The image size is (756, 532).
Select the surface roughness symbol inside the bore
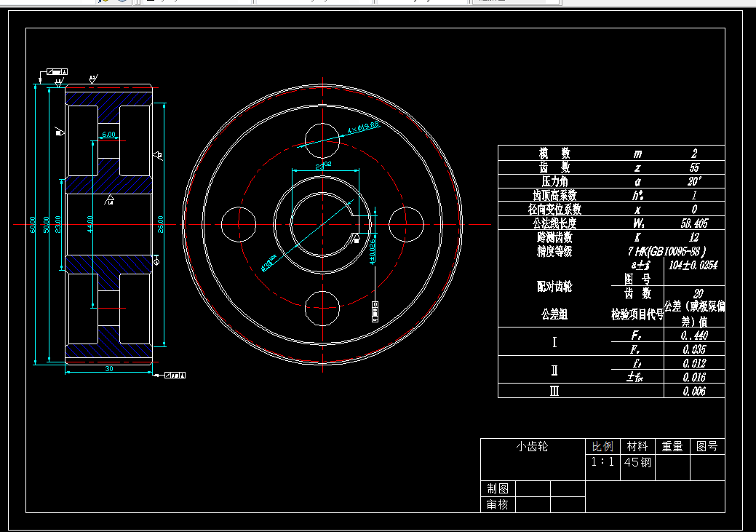click(x=110, y=199)
